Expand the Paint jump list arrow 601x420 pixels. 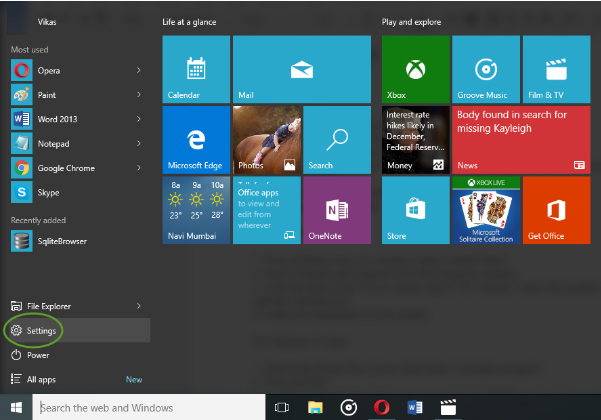139,95
